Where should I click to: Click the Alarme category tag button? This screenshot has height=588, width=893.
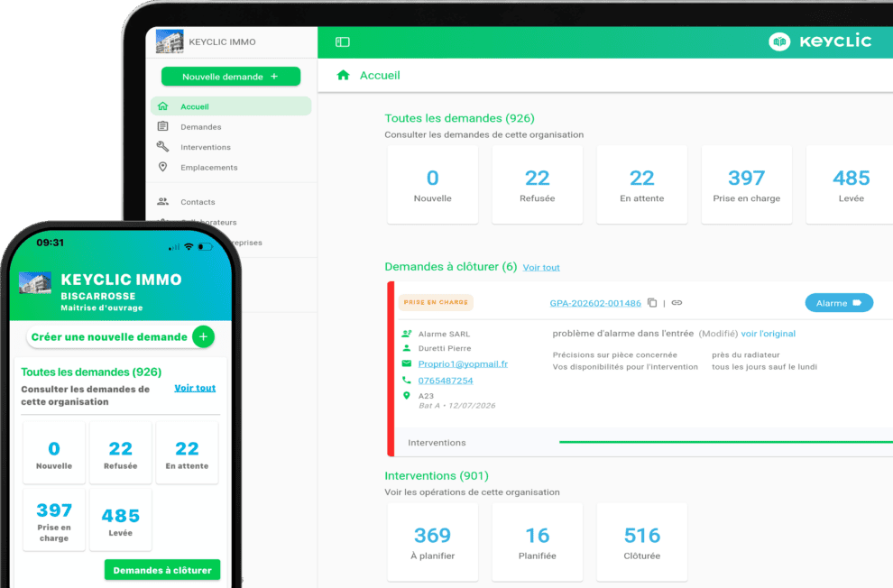[839, 303]
